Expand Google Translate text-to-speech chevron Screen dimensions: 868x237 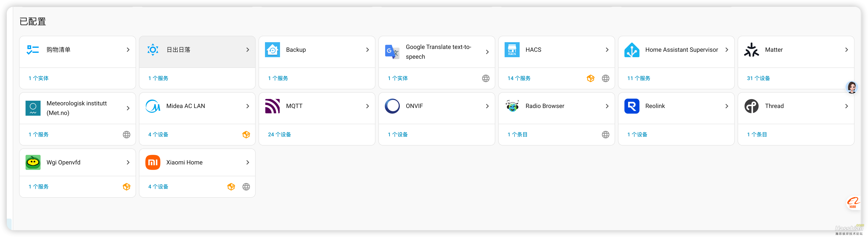point(487,52)
